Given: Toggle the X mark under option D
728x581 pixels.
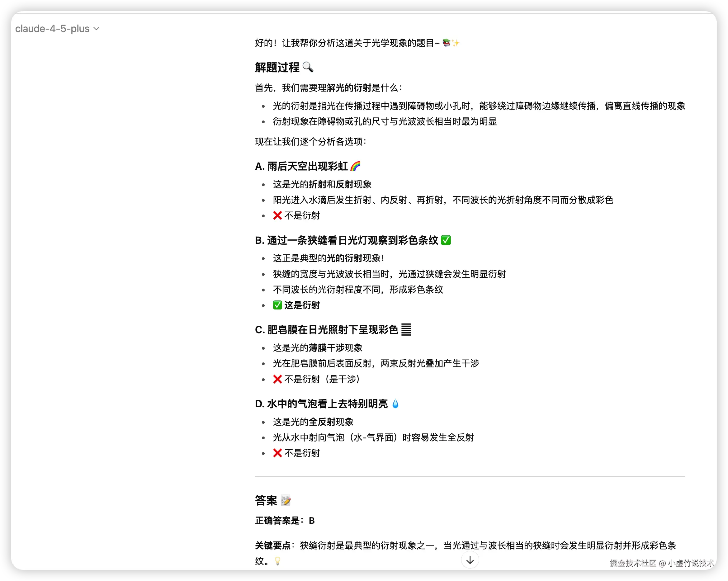Looking at the screenshot, I should point(277,453).
